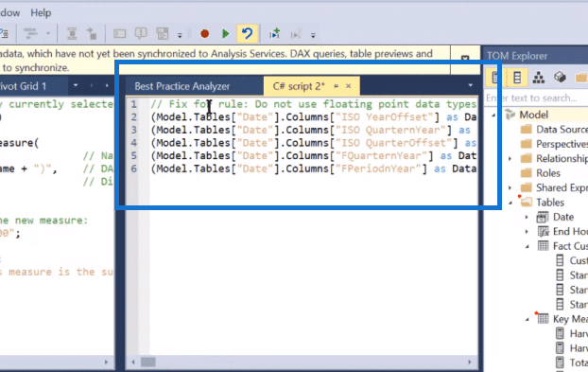The height and width of the screenshot is (372, 588).
Task: Select the Tables folder
Action: [x=550, y=203]
